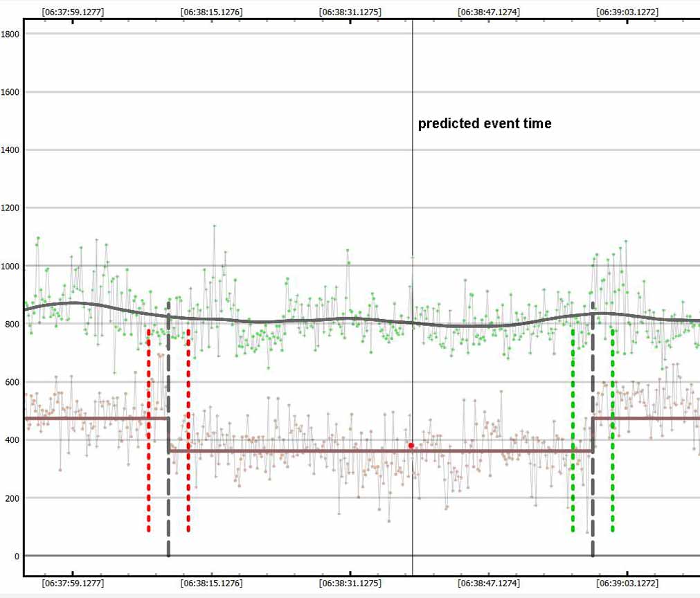
Task: Select the right green dotted marker line
Action: click(x=613, y=429)
